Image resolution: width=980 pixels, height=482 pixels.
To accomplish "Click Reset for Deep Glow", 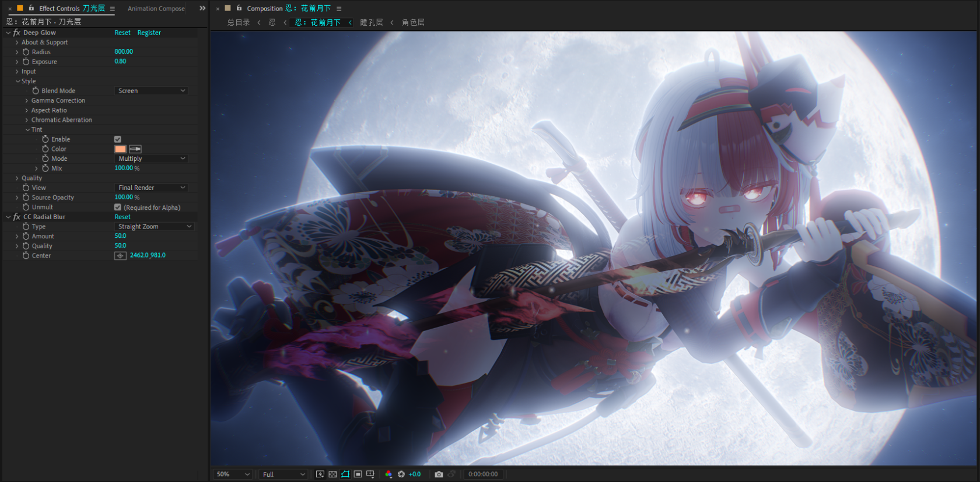I will [x=123, y=33].
